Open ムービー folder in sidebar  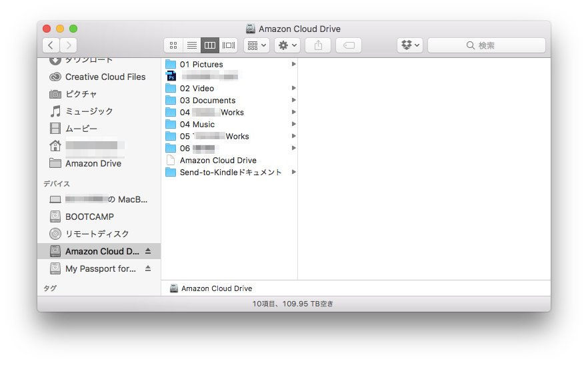(99, 129)
